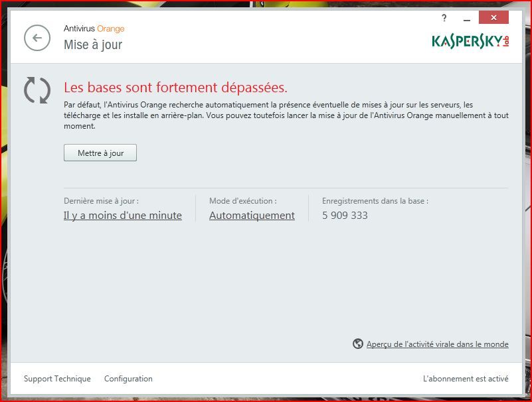The height and width of the screenshot is (402, 532).
Task: Click the Kaspersky lab logo
Action: click(471, 42)
